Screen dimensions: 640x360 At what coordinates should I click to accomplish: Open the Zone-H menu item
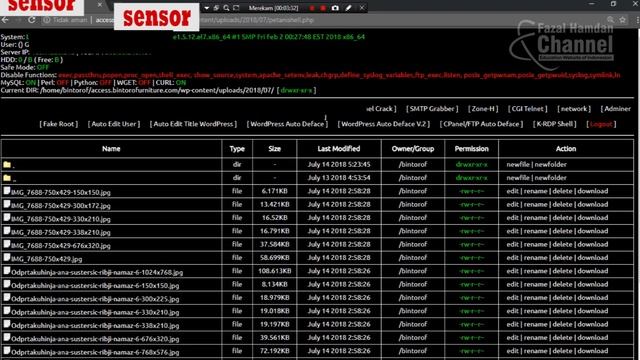click(x=483, y=109)
